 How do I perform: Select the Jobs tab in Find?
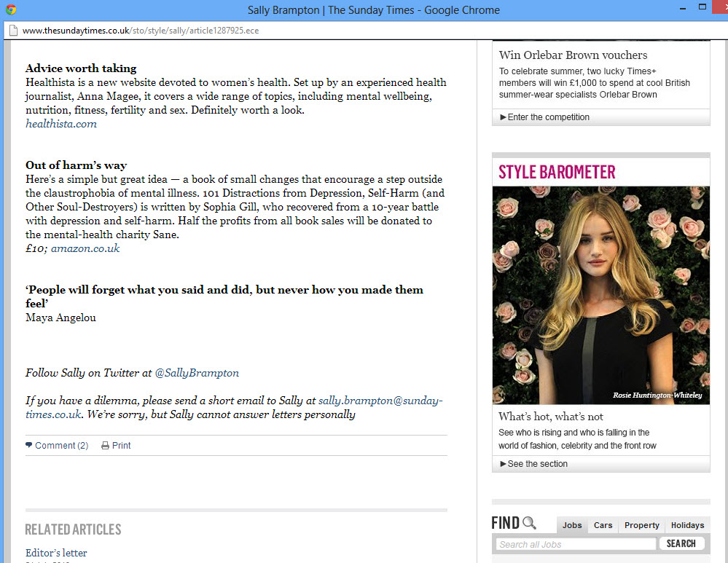pyautogui.click(x=572, y=525)
